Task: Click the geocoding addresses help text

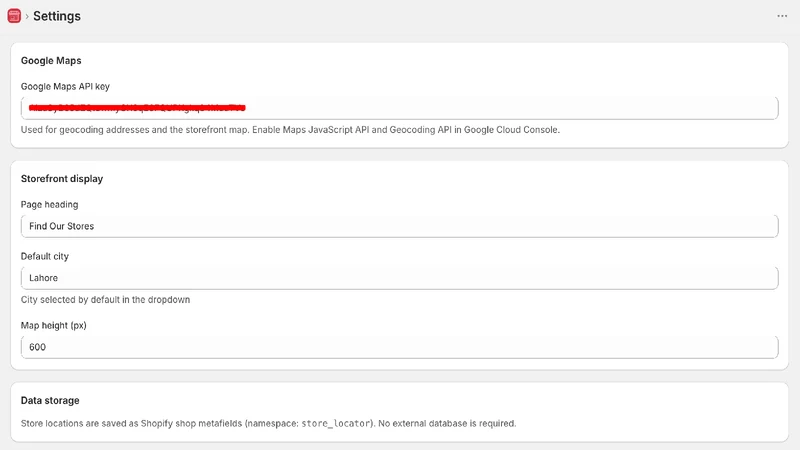Action: [290, 130]
